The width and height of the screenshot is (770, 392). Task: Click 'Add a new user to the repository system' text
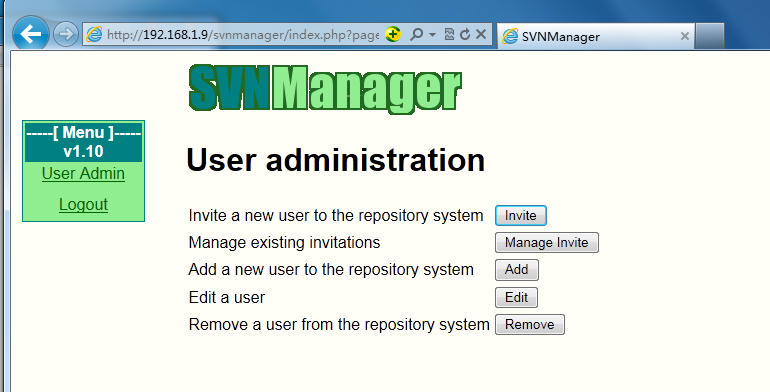point(331,270)
